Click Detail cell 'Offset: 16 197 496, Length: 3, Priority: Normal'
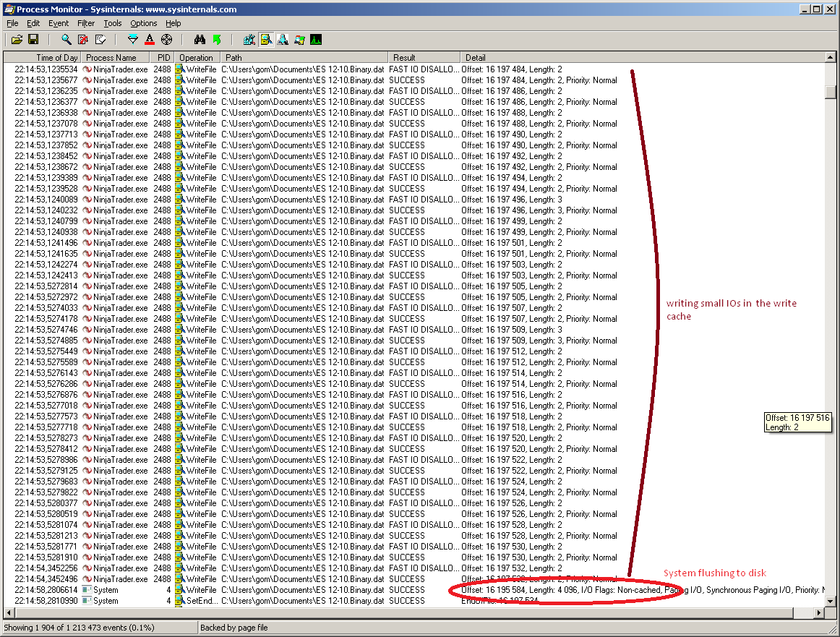The image size is (840, 637). pos(539,210)
